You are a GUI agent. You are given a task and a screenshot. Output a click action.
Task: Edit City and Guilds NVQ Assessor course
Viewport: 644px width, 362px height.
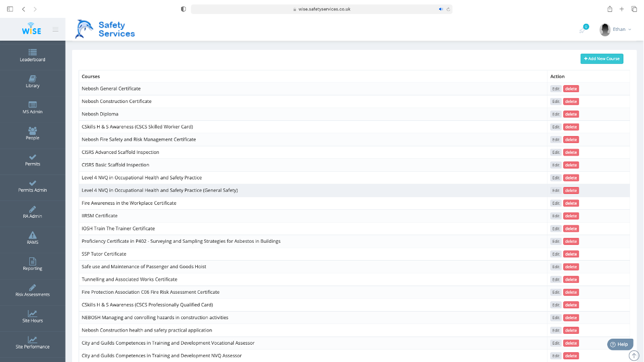pos(556,356)
